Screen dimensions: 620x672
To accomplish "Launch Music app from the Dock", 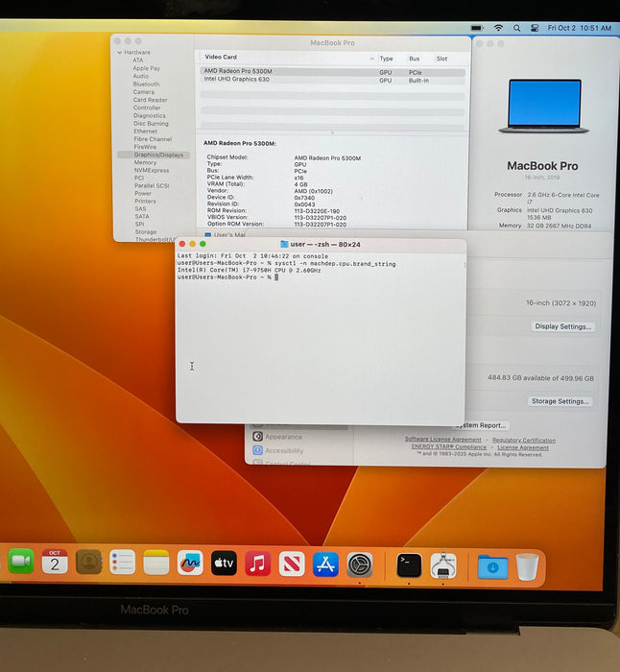I will click(257, 564).
